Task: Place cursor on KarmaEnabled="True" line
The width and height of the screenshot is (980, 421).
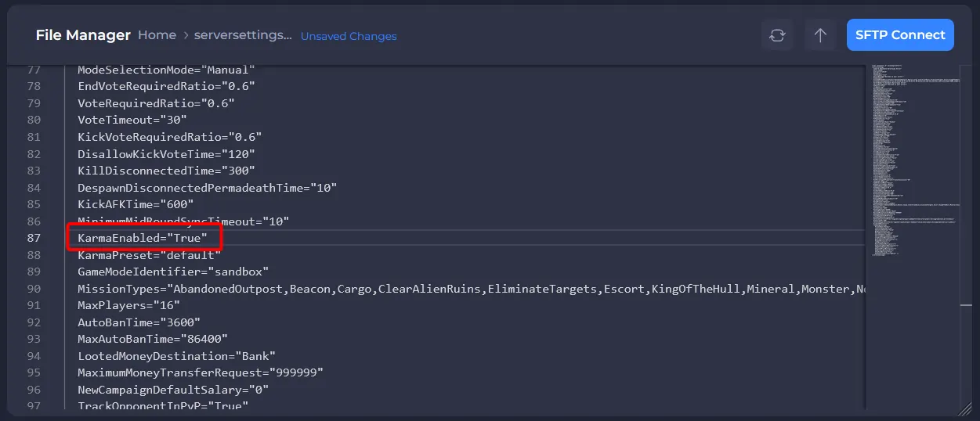Action: tap(143, 238)
